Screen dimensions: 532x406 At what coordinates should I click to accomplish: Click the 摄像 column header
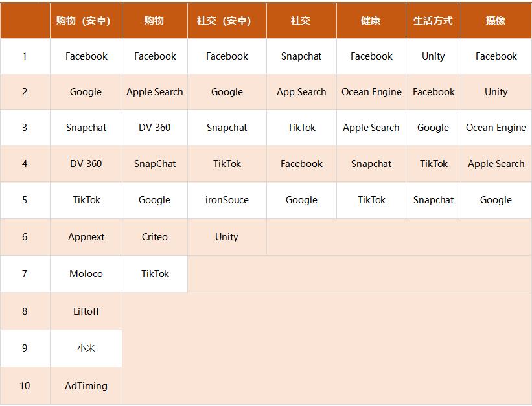pos(496,21)
